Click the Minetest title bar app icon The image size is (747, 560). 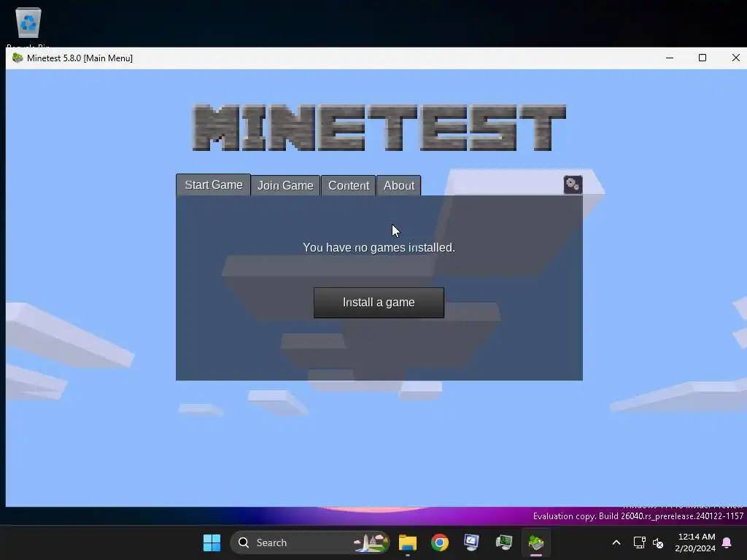pyautogui.click(x=18, y=58)
